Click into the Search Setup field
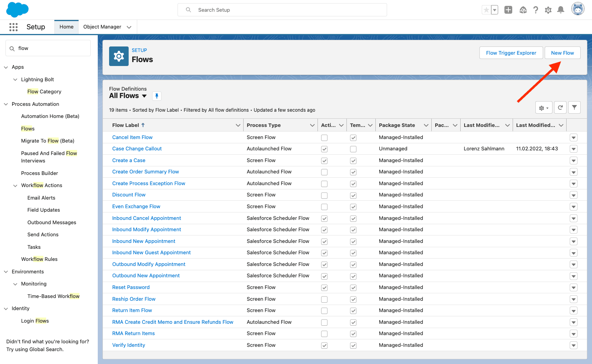592x364 pixels. click(x=282, y=10)
